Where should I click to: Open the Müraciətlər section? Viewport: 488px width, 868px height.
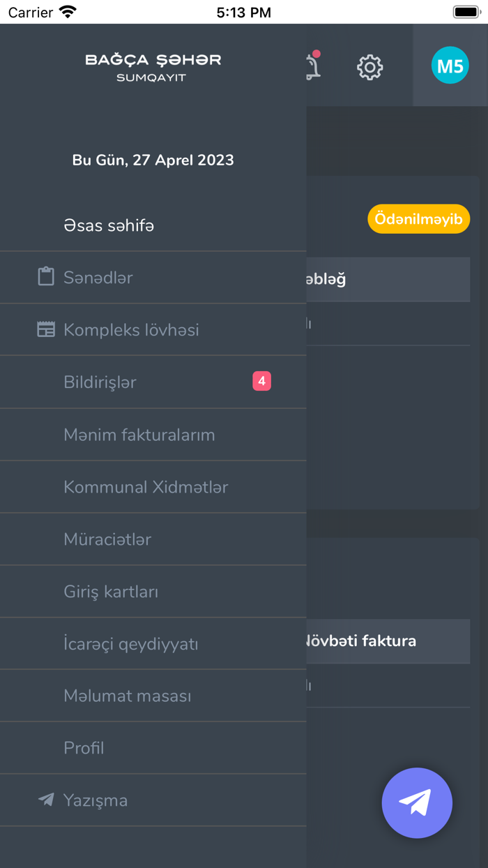[106, 539]
